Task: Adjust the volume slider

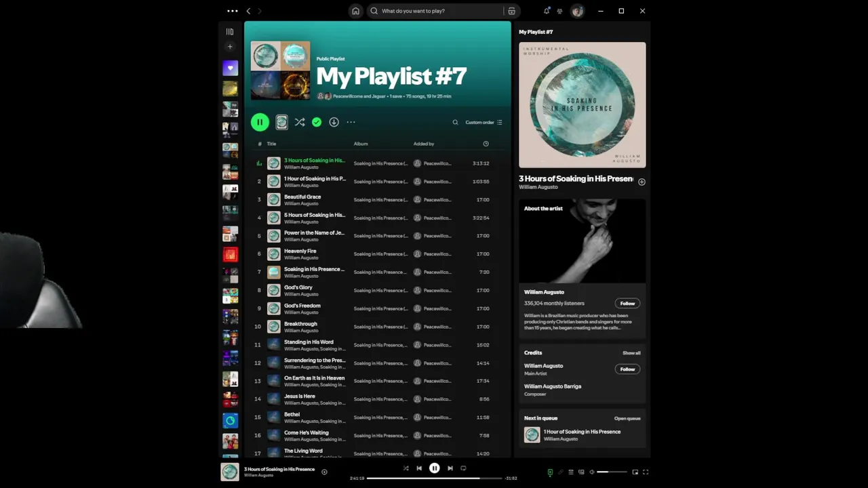Action: point(612,472)
